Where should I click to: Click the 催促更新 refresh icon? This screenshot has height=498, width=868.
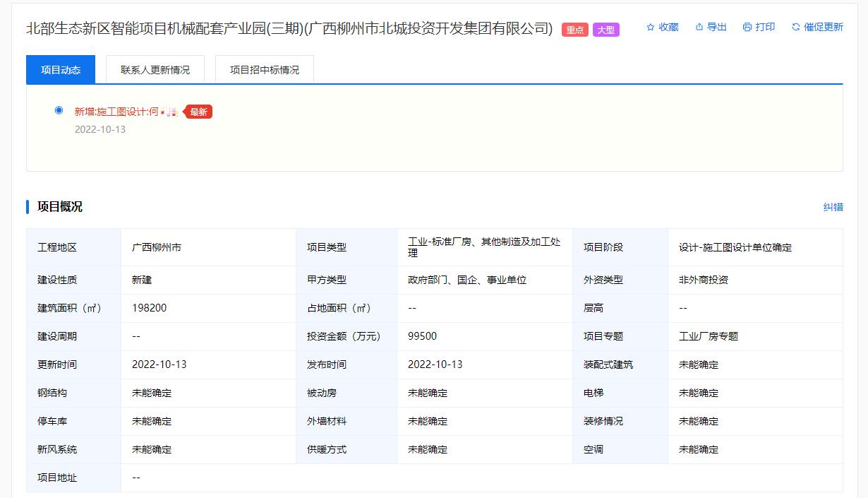(x=796, y=27)
